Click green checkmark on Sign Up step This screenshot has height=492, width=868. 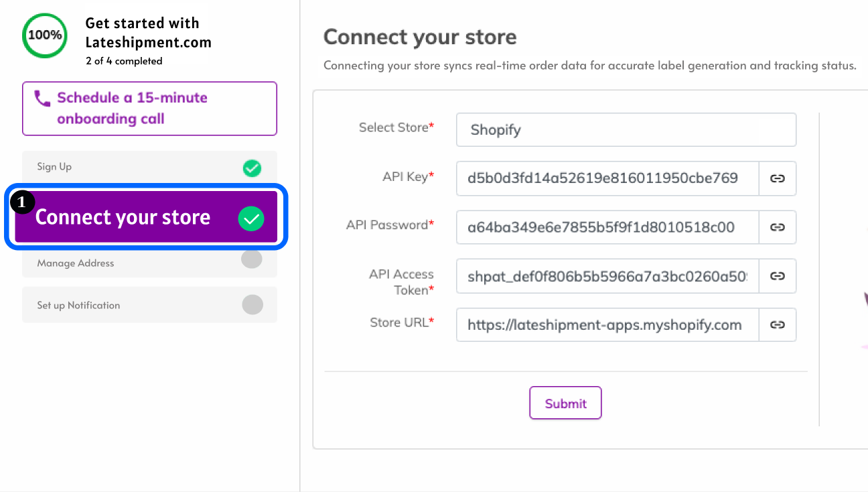(x=252, y=168)
